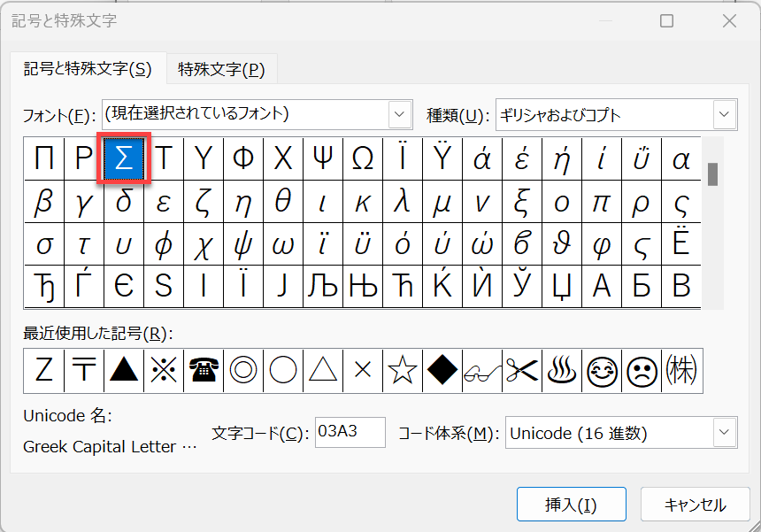
Task: Select the lowercase zeta ζ symbol
Action: click(204, 202)
